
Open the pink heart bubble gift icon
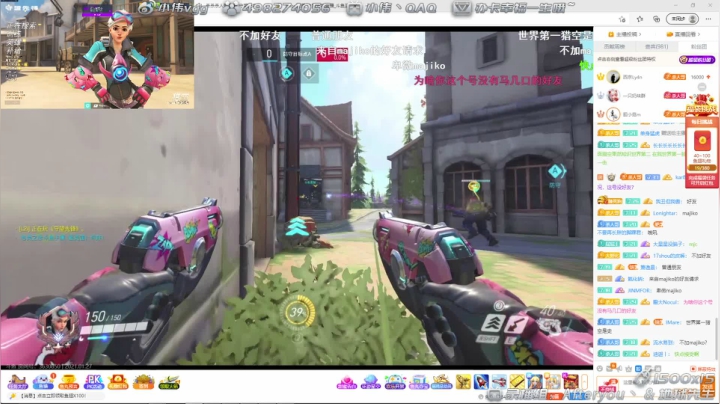click(x=346, y=382)
